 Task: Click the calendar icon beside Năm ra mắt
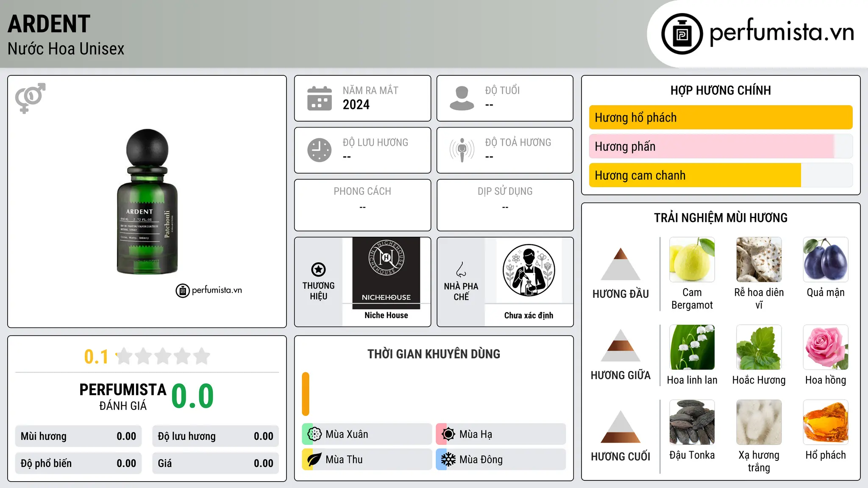coord(320,98)
